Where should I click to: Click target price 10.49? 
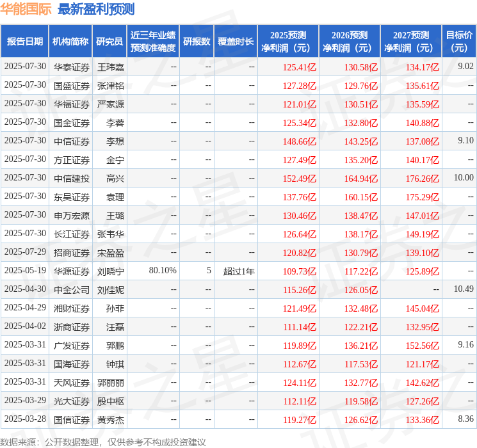coord(464,289)
